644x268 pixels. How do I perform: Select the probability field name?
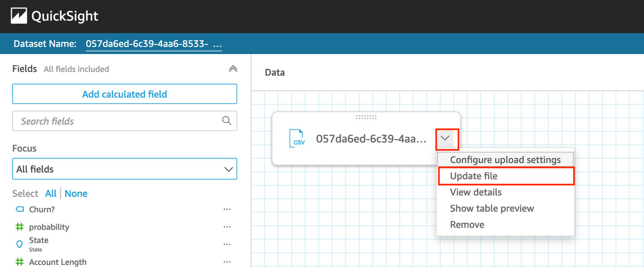(49, 227)
